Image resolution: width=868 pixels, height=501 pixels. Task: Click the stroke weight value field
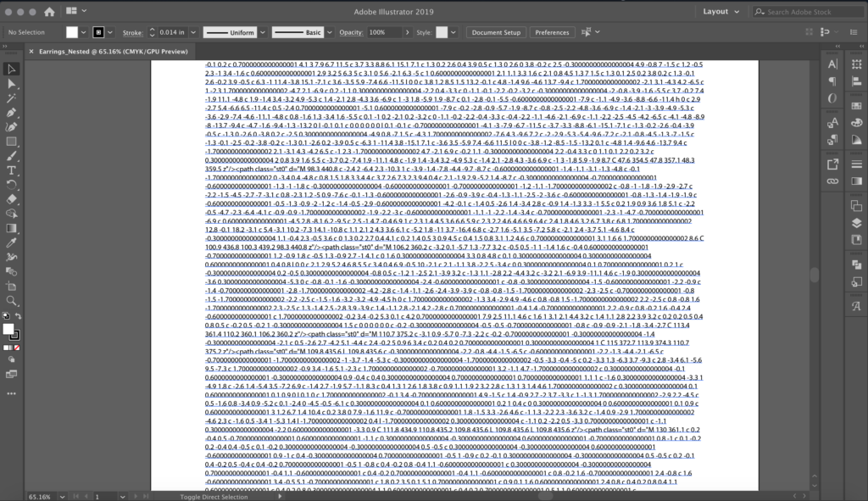[172, 33]
